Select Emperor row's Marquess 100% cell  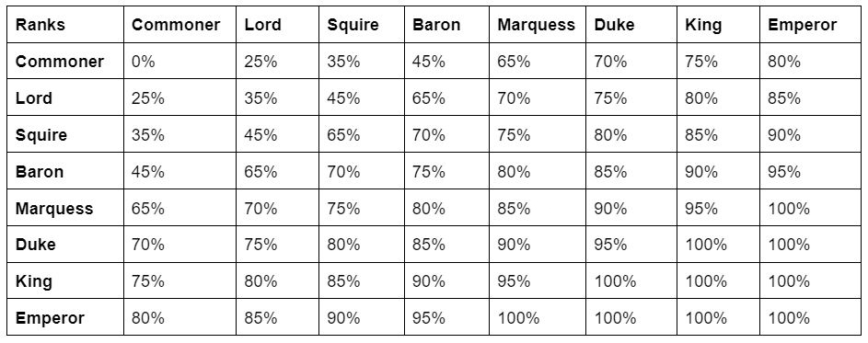[538, 317]
